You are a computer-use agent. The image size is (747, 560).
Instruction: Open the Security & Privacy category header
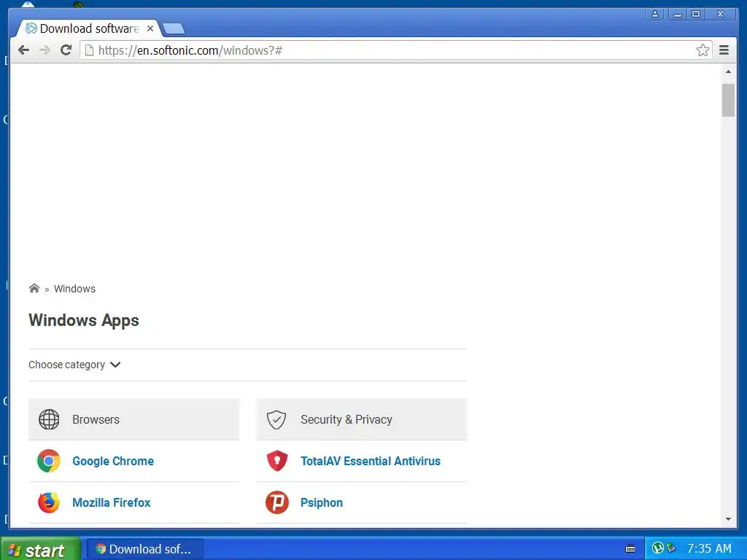click(362, 419)
